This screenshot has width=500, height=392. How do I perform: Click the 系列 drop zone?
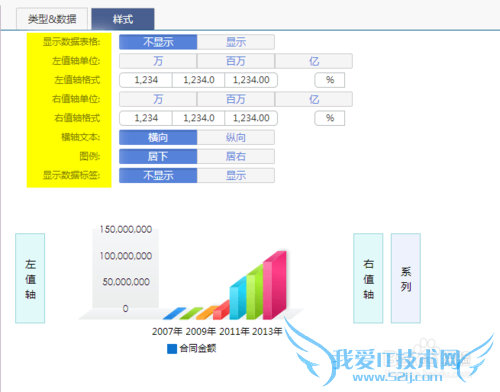point(406,278)
